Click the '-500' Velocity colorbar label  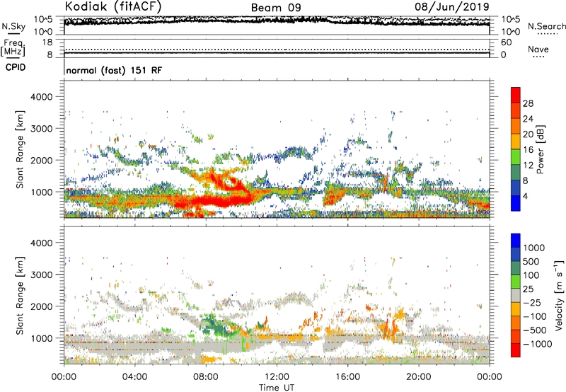click(535, 330)
